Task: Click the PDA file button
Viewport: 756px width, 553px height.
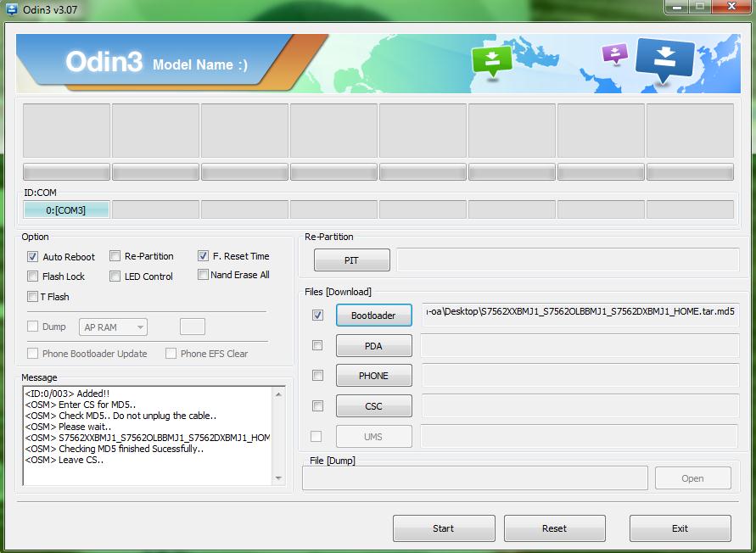Action: (x=373, y=346)
